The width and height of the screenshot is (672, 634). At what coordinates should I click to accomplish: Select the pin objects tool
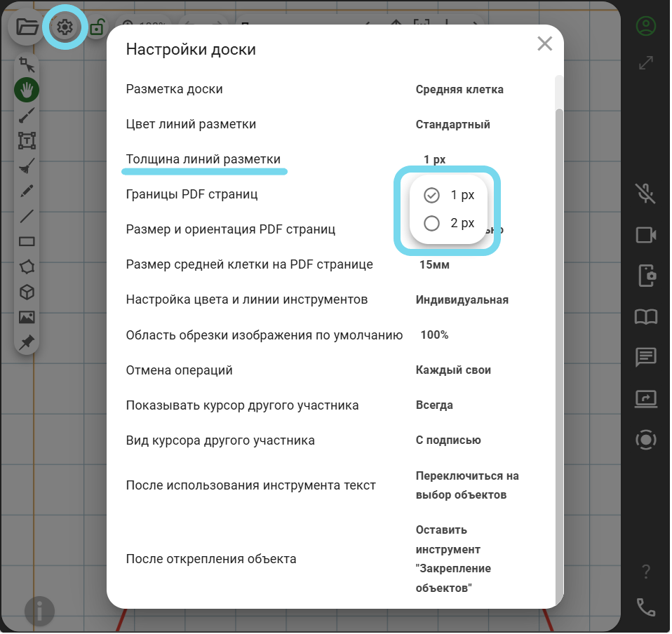coord(27,342)
